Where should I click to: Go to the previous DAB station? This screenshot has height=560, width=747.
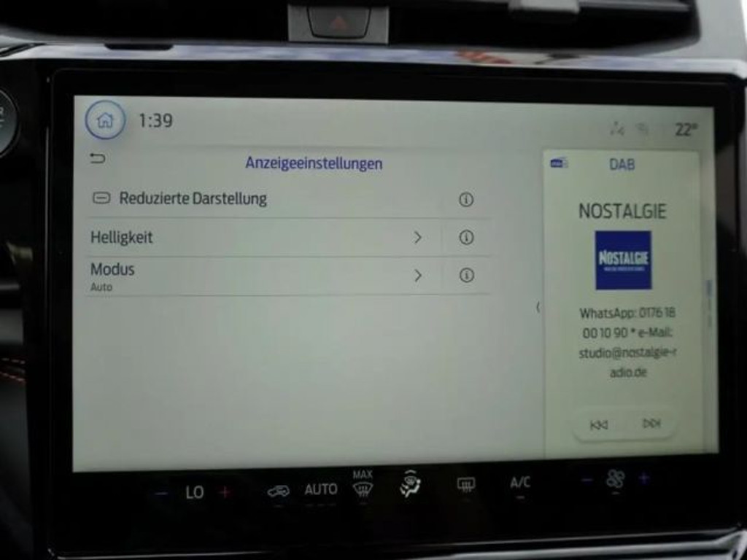pyautogui.click(x=598, y=424)
